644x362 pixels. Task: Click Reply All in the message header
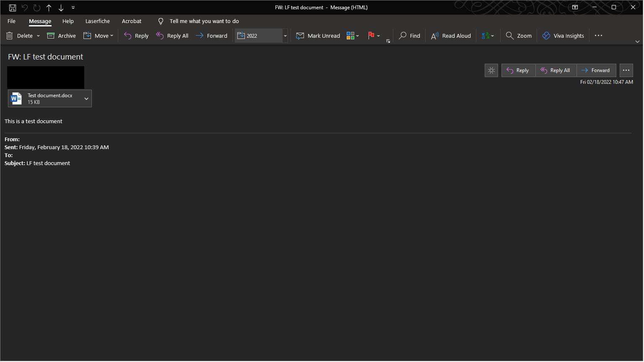(556, 70)
